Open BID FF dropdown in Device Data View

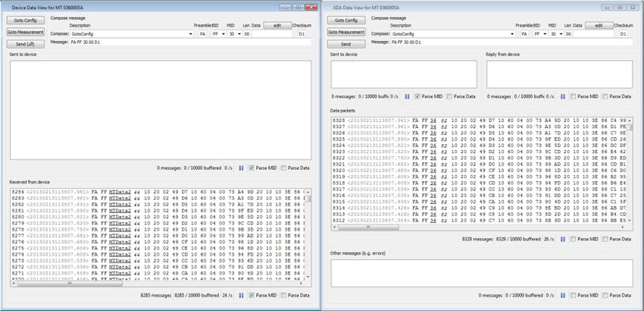[223, 34]
